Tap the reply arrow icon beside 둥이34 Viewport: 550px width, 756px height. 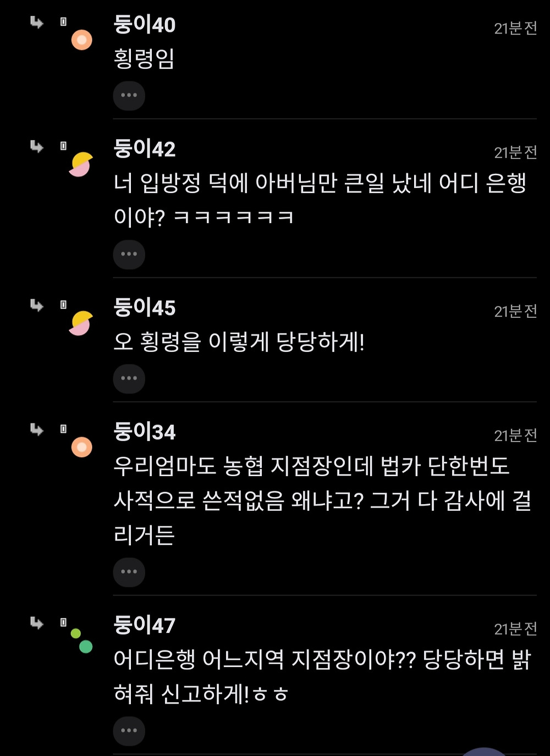tap(36, 429)
